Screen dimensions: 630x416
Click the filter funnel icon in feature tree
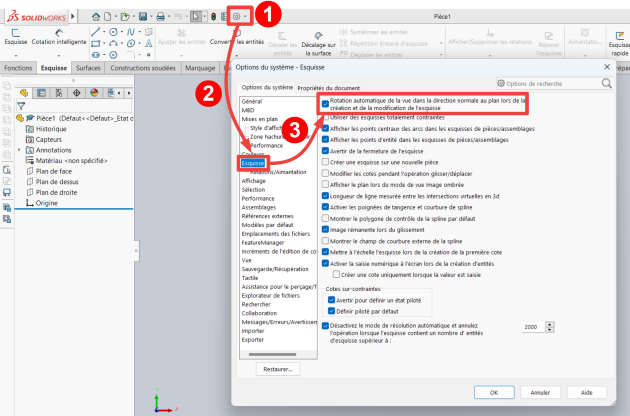click(x=21, y=105)
